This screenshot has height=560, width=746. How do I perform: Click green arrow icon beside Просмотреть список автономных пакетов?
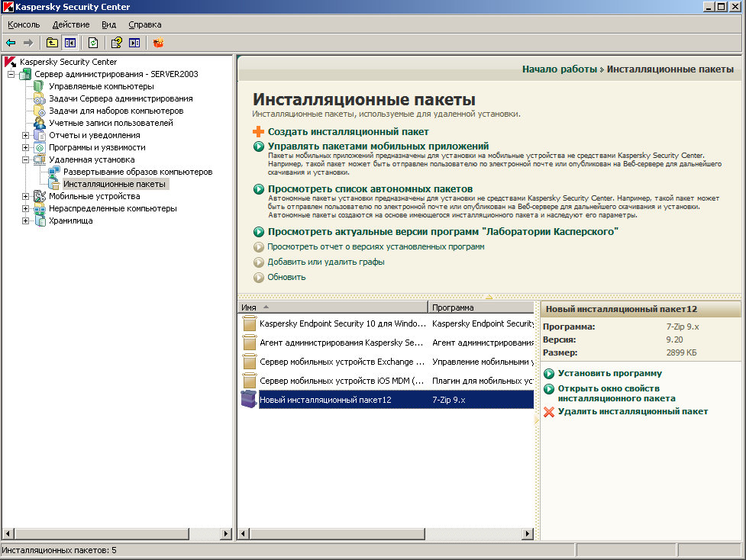pyautogui.click(x=258, y=189)
